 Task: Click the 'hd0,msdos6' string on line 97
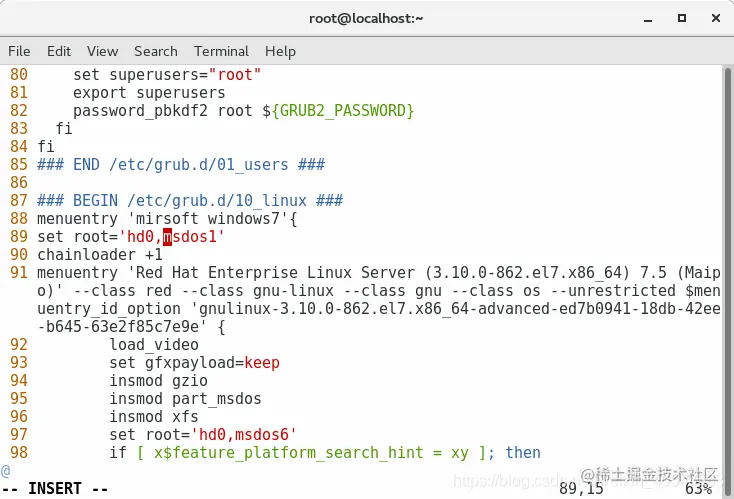pos(244,435)
